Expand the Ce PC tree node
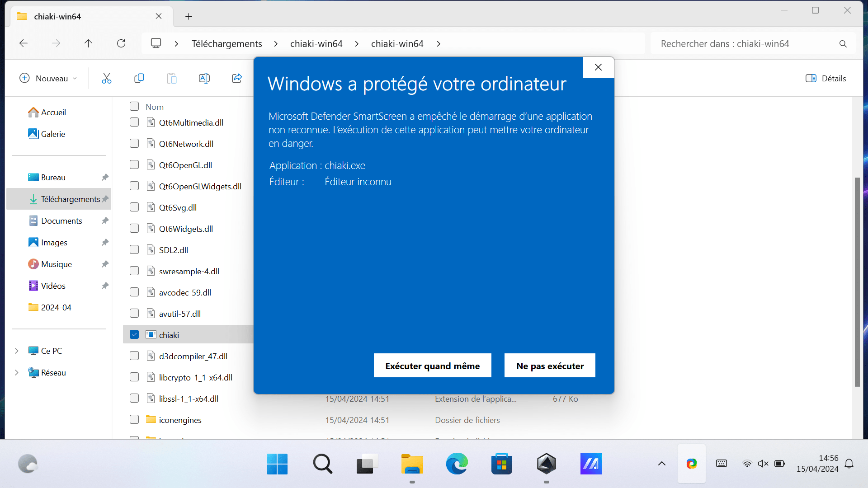The width and height of the screenshot is (868, 488). [x=17, y=351]
